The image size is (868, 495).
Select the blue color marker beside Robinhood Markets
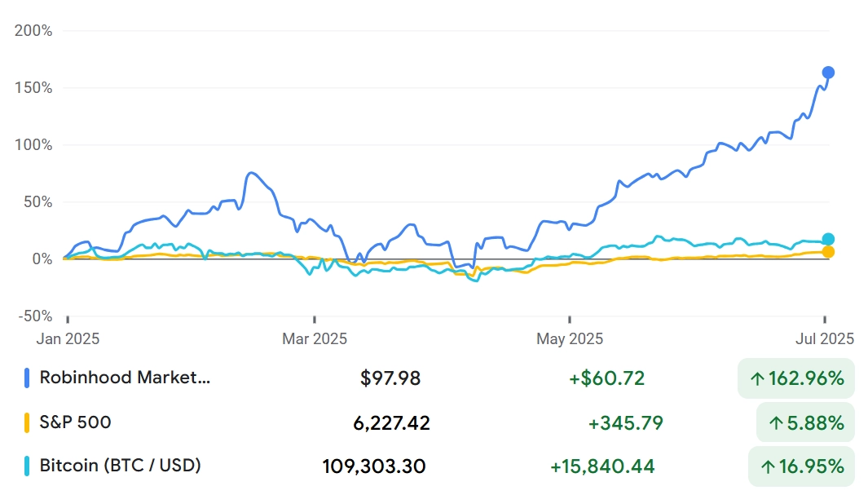coord(27,378)
